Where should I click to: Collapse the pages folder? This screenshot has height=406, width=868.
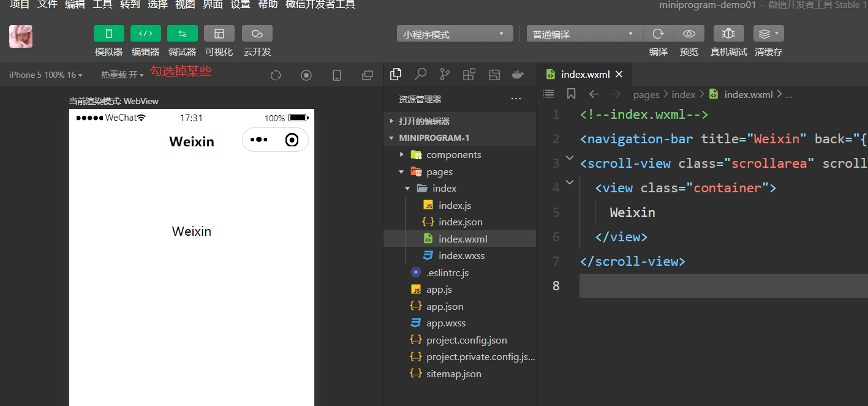(459, 171)
